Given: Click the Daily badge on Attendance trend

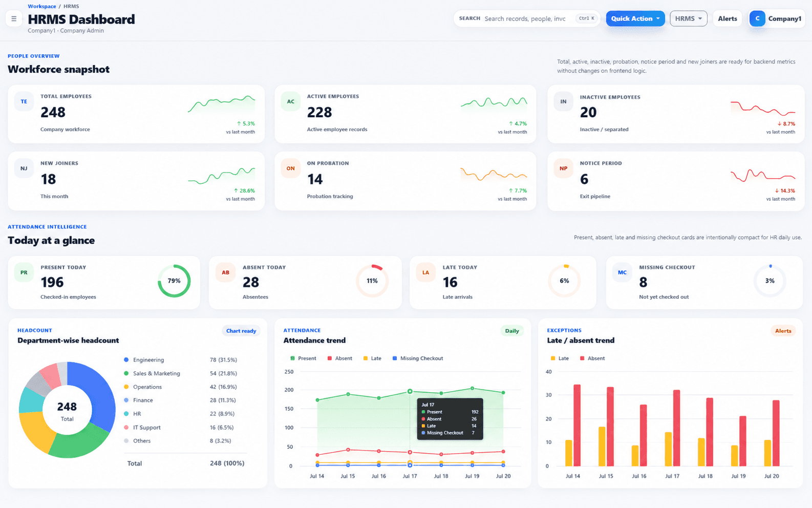Looking at the screenshot, I should [512, 331].
